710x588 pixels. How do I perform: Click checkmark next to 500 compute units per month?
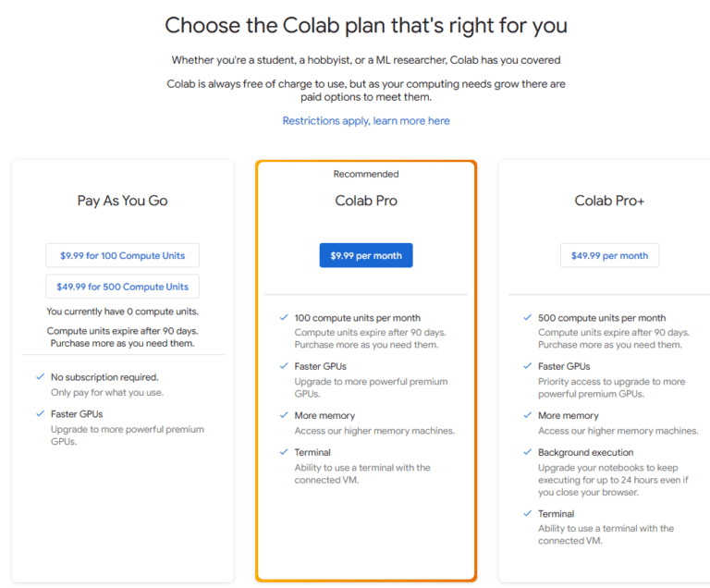point(527,318)
